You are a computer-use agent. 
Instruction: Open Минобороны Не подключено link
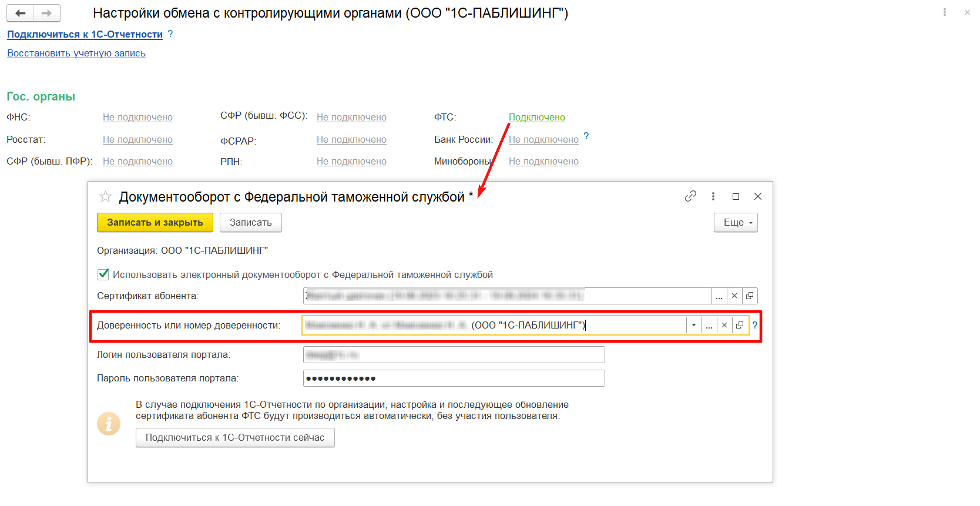543,161
